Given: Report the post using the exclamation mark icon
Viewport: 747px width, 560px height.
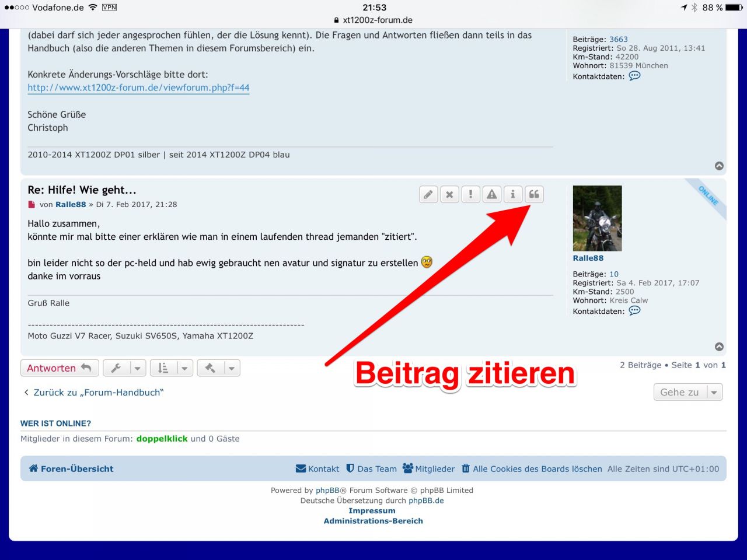Looking at the screenshot, I should [470, 194].
